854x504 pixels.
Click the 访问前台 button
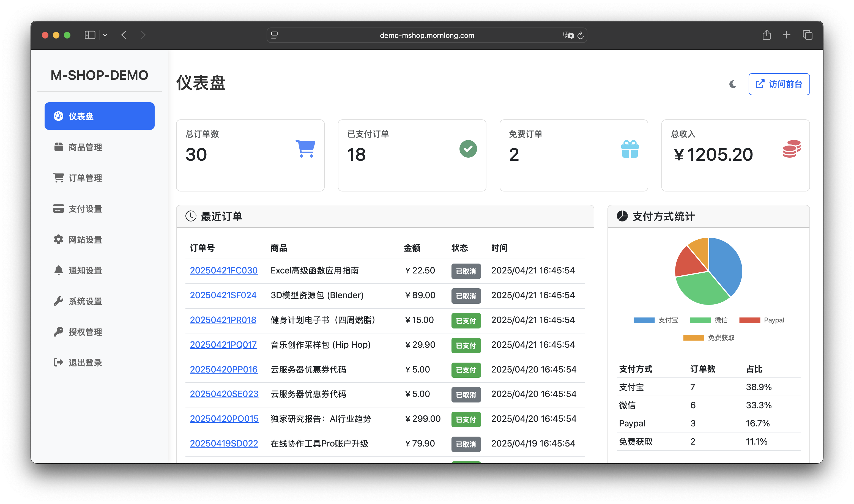coord(779,84)
